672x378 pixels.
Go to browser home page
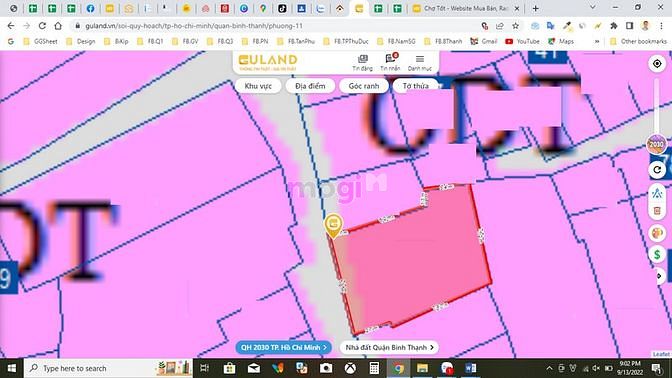click(x=58, y=26)
